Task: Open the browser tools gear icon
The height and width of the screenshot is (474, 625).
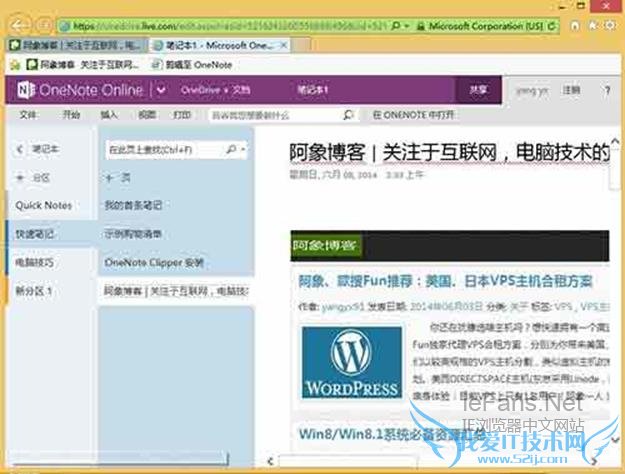Action: point(610,26)
